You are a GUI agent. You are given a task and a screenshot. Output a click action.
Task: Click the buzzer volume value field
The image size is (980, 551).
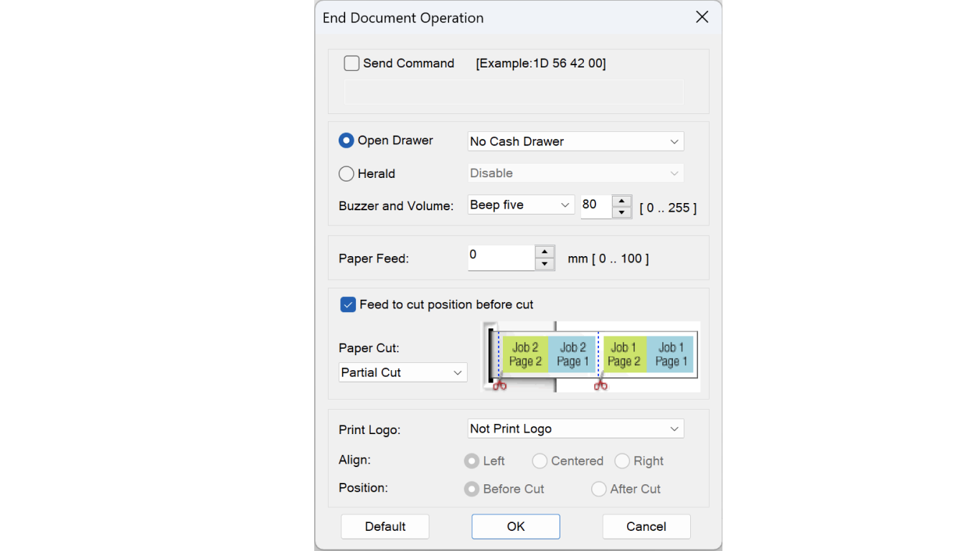pyautogui.click(x=596, y=206)
